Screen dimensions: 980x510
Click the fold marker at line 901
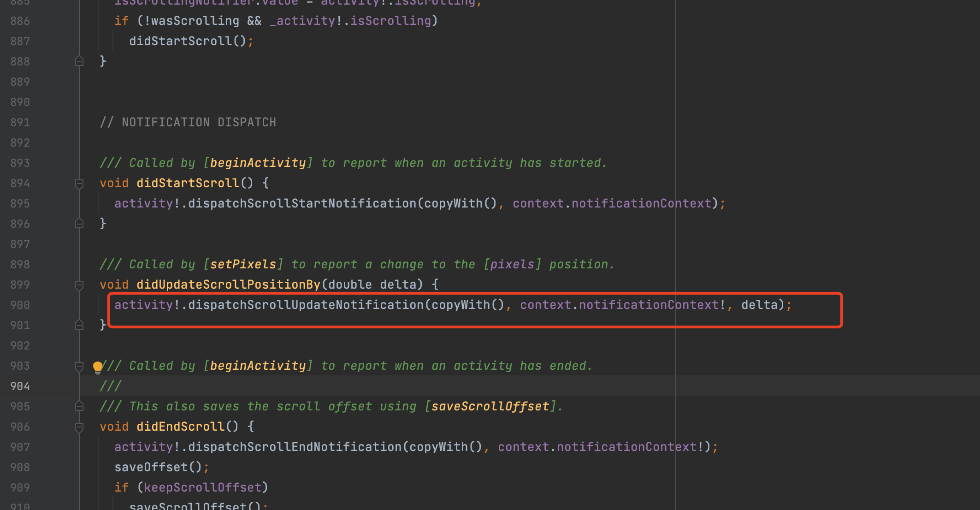[x=78, y=325]
